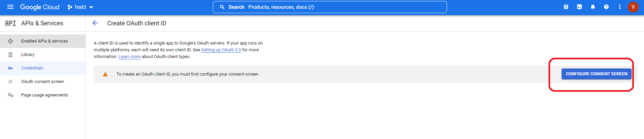
Task: Click the orange warning triangle icon
Action: pyautogui.click(x=105, y=74)
